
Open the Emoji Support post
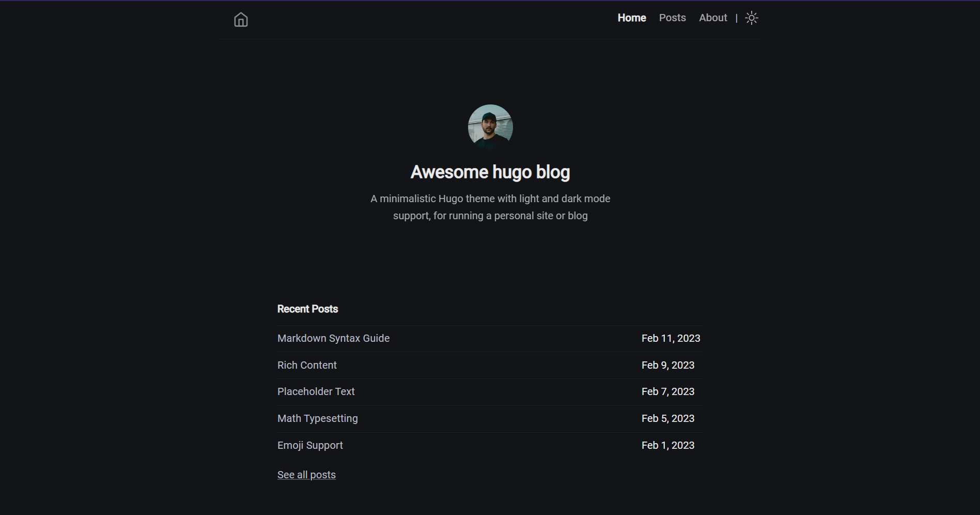[x=310, y=446]
